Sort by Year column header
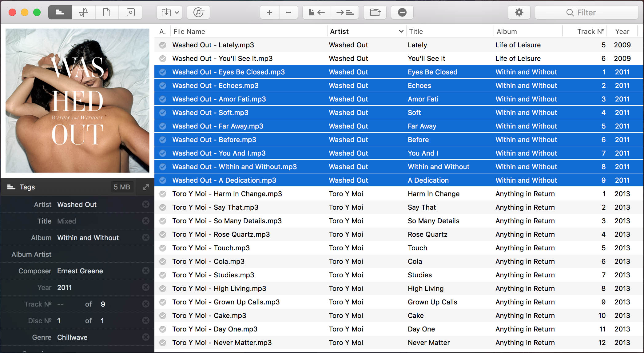 tap(622, 31)
